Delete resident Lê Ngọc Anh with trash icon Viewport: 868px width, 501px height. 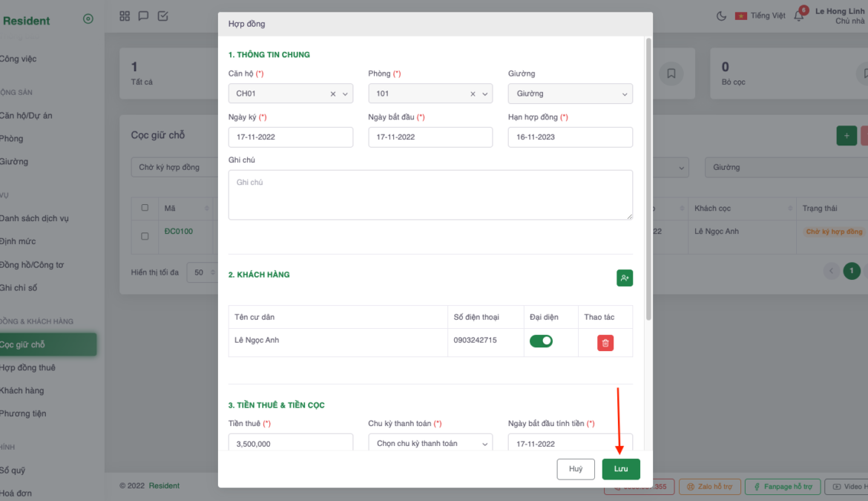605,343
